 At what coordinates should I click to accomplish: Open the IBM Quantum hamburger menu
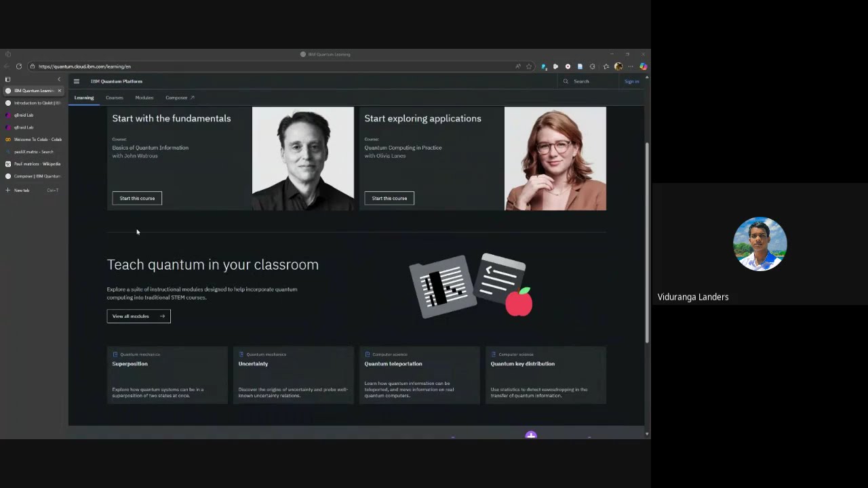(77, 81)
